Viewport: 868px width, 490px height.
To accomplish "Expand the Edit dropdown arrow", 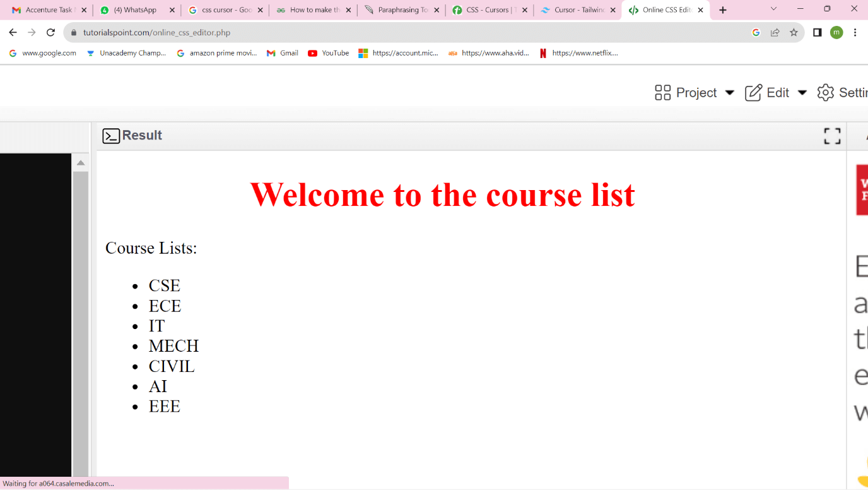I will [802, 92].
